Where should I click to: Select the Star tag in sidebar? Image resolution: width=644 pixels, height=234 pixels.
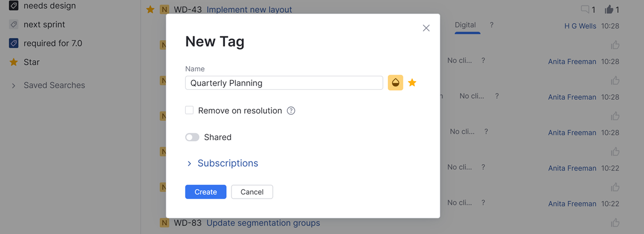coord(31,62)
